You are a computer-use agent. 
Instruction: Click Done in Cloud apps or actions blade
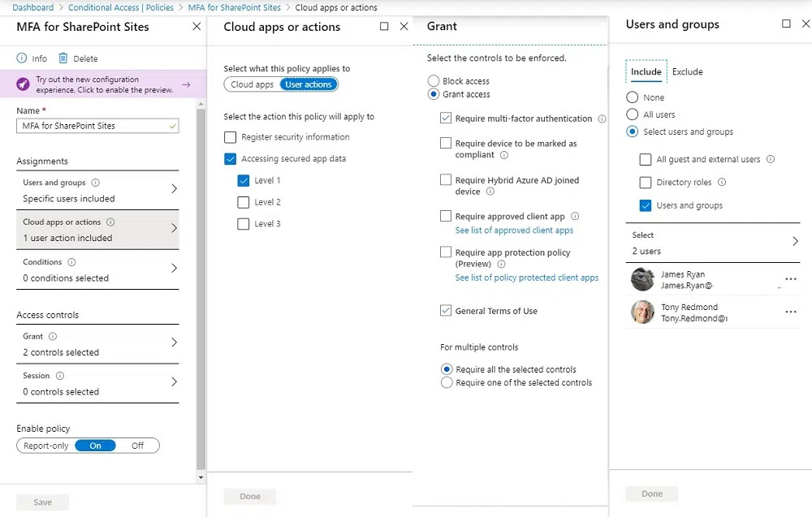tap(250, 496)
